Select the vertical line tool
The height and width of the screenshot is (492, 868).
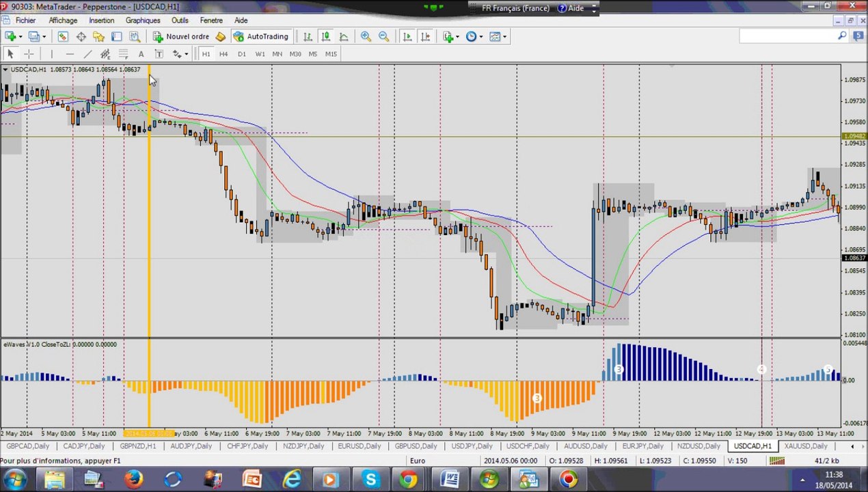coord(51,54)
